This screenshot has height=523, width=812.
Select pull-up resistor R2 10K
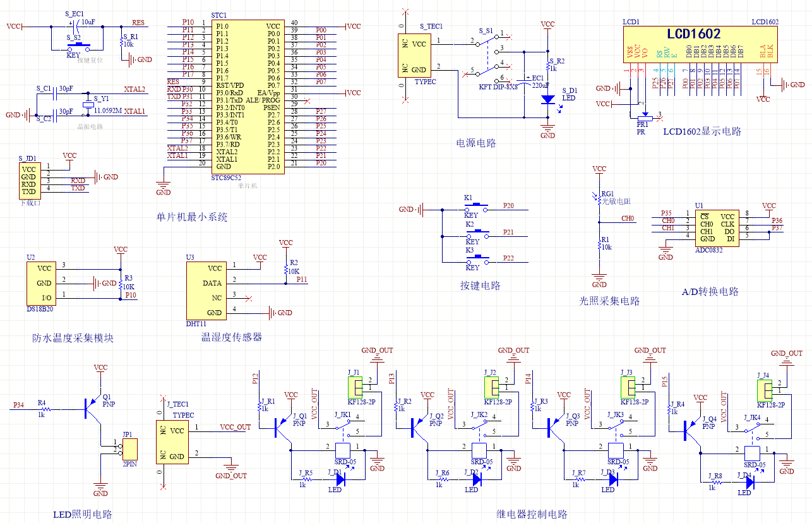285,269
